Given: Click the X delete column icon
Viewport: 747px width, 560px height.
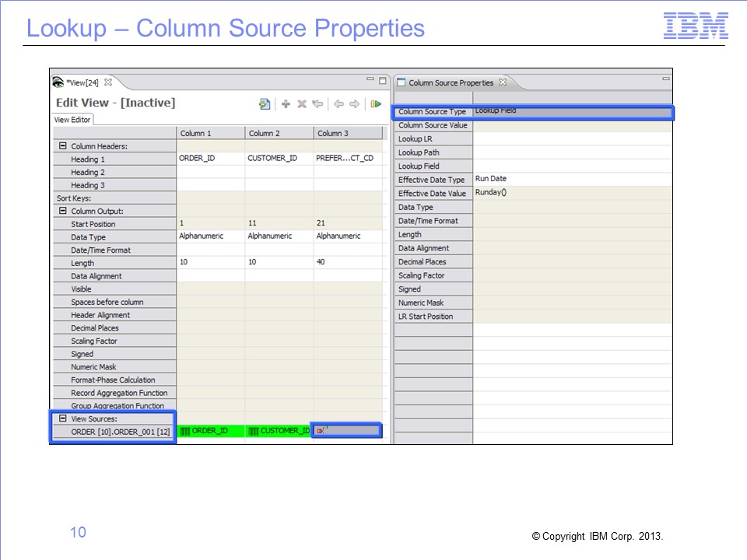Looking at the screenshot, I should 302,103.
